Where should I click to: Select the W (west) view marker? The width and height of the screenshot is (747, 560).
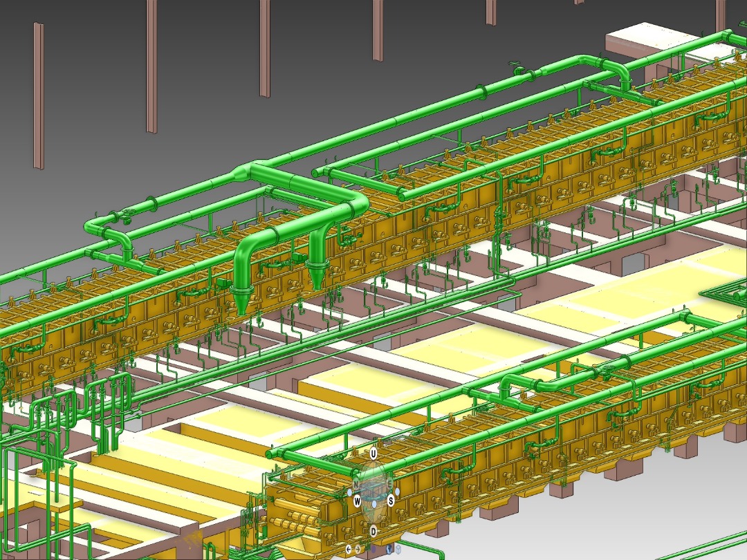pyautogui.click(x=357, y=501)
